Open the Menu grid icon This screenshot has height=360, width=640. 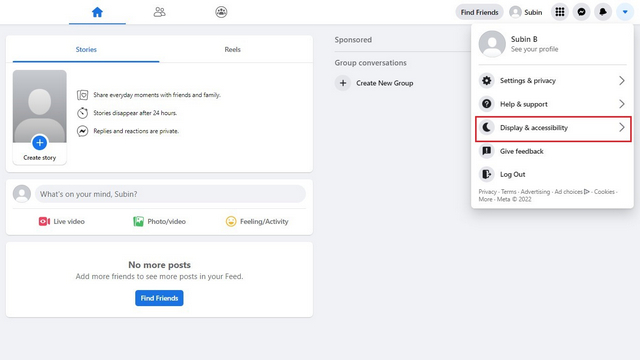pos(560,12)
